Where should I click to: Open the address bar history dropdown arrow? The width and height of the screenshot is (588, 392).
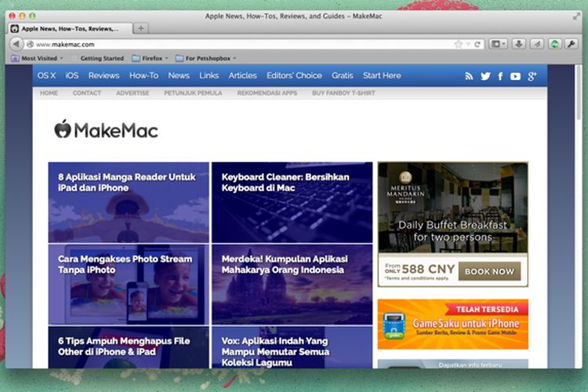[468, 44]
